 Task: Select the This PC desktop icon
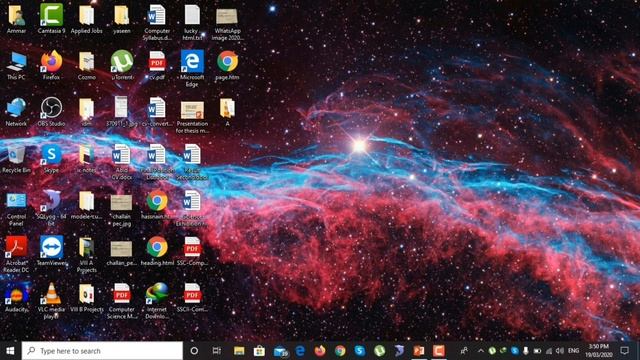click(x=16, y=65)
